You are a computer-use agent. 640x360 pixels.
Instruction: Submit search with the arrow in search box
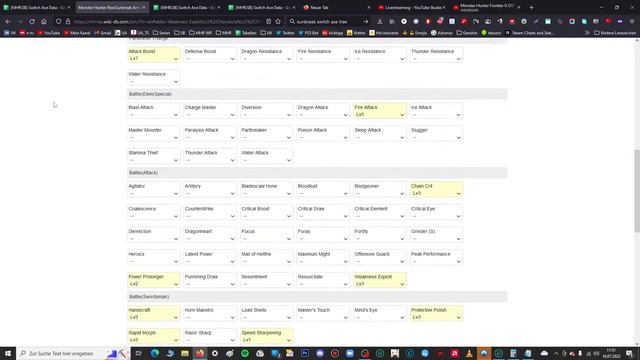pyautogui.click(x=365, y=21)
